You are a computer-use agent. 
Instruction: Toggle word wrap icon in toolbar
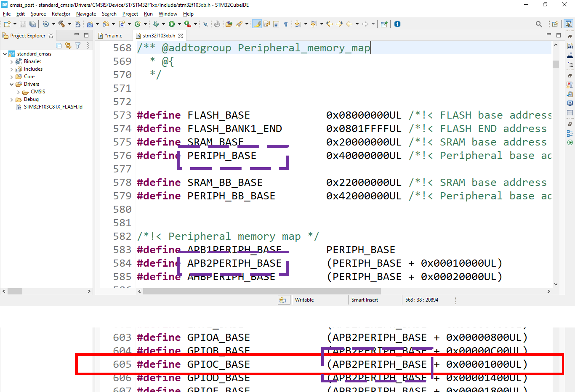coord(267,24)
